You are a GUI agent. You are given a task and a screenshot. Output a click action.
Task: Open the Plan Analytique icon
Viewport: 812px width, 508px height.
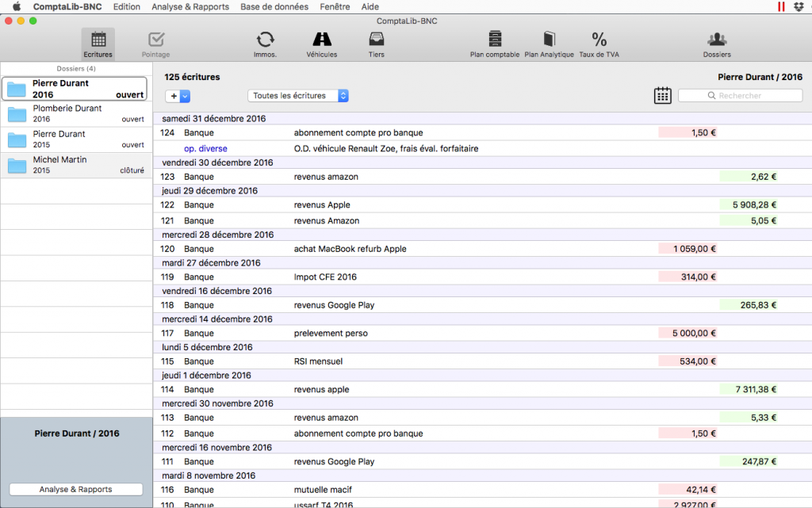point(549,44)
